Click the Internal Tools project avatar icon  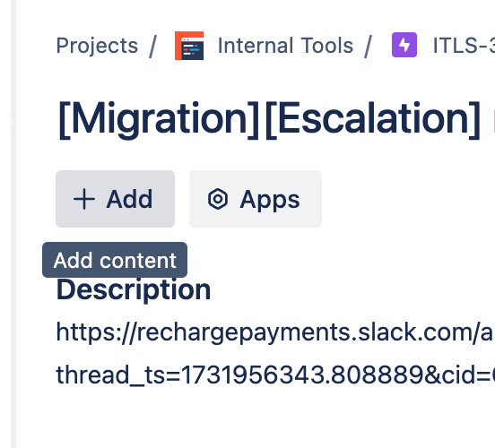pos(189,46)
